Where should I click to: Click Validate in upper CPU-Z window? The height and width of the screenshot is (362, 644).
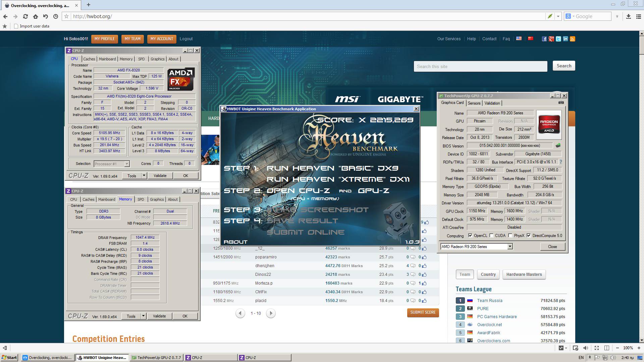pyautogui.click(x=160, y=176)
